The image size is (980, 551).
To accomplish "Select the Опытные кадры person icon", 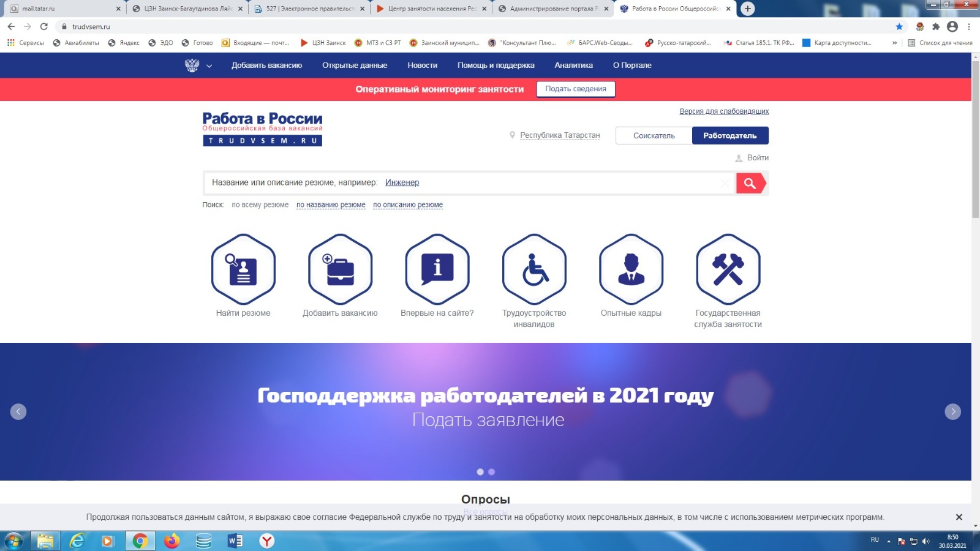I will 631,269.
